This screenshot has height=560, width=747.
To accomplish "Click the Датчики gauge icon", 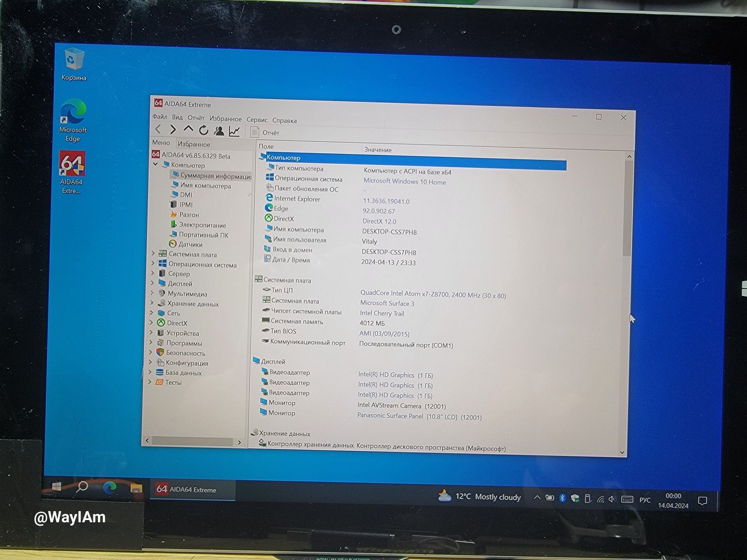I will coord(173,244).
